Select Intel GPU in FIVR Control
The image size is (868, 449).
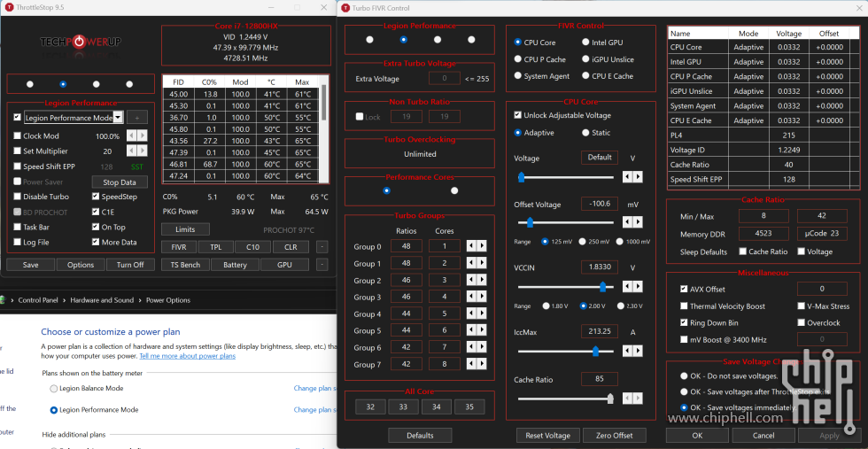(585, 43)
